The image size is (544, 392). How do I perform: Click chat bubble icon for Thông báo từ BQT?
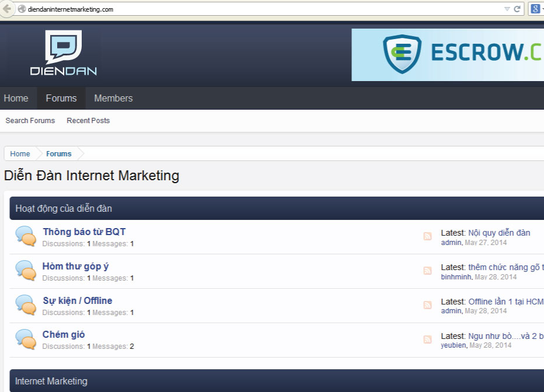click(x=26, y=236)
